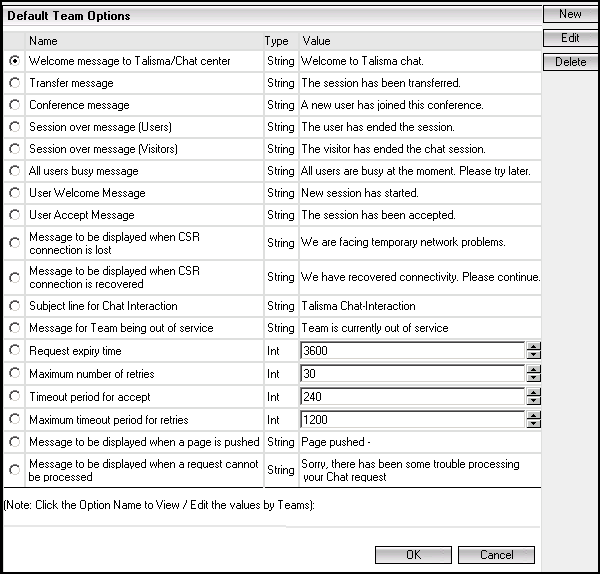The image size is (600, 574).
Task: Open Timeout period for accept option name
Action: pos(90,397)
